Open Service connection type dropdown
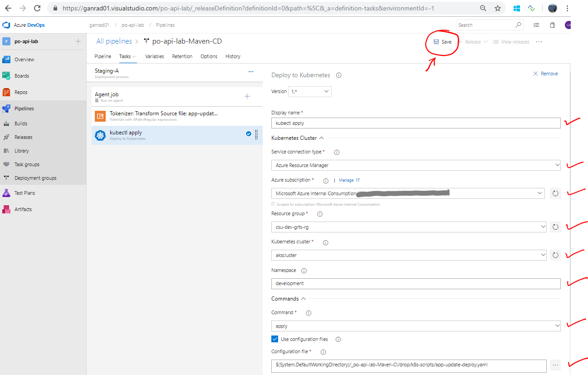588x375 pixels. [x=416, y=165]
